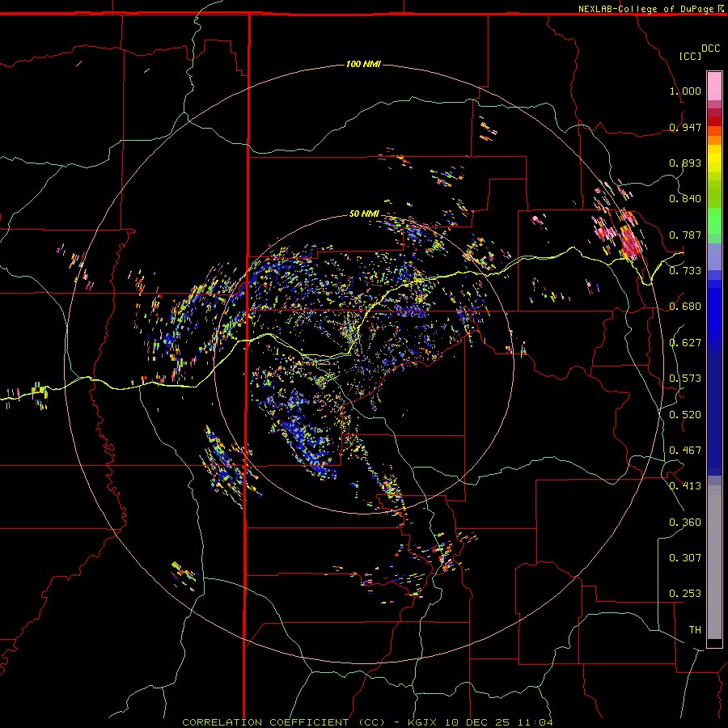Click the 0.733 value on the color scale
The height and width of the screenshot is (728, 728).
(685, 271)
